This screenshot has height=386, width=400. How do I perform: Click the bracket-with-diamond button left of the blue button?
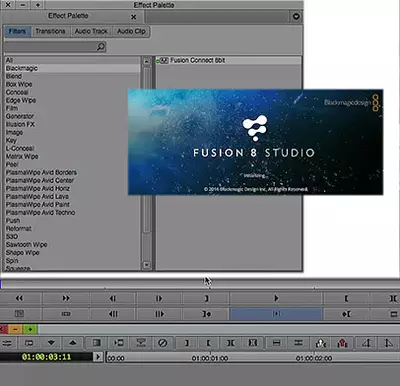[x=206, y=314]
